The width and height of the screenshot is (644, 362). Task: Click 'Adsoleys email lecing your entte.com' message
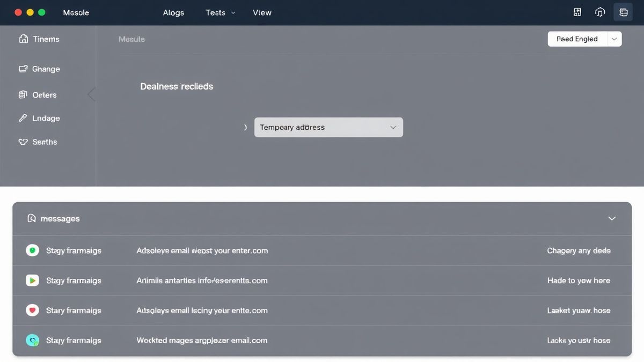(202, 311)
